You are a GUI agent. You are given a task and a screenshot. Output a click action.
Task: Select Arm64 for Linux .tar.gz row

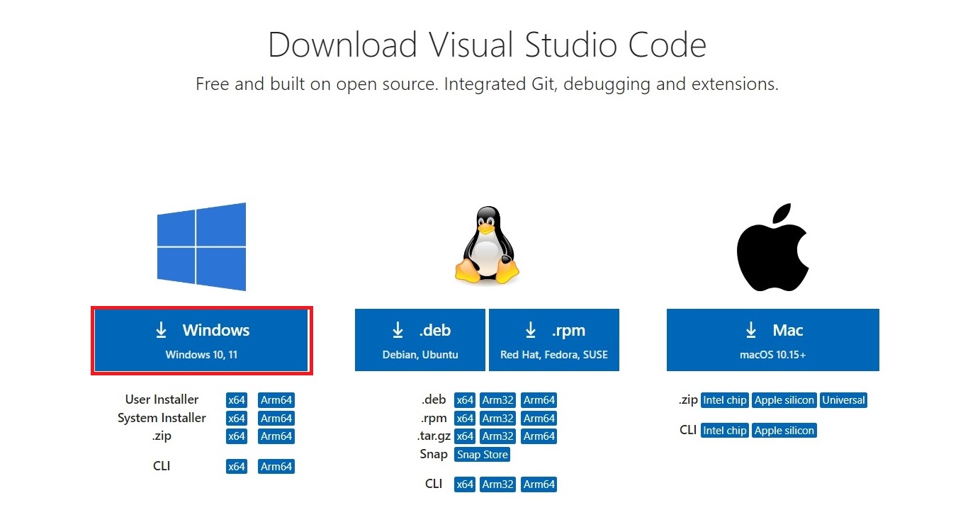pos(539,436)
